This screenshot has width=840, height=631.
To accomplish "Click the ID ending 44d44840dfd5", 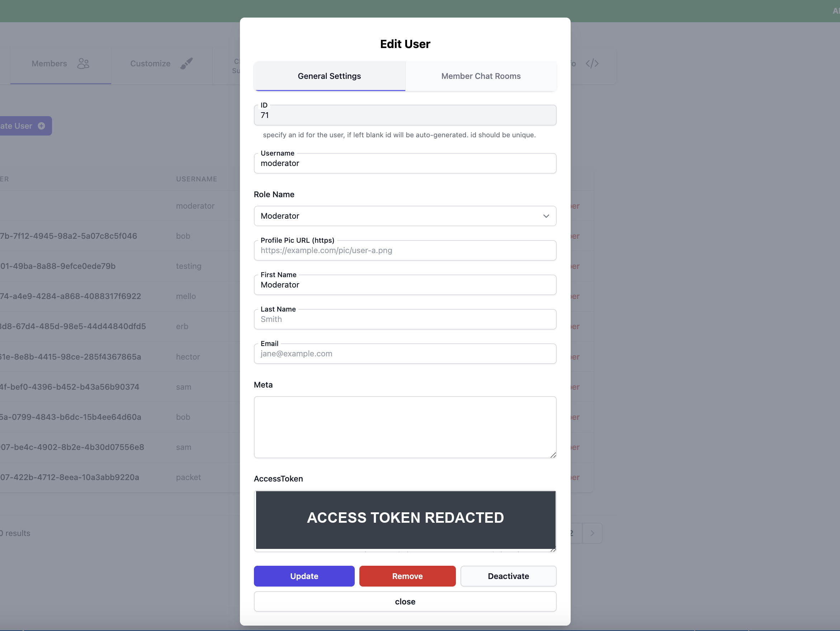I will coord(73,326).
